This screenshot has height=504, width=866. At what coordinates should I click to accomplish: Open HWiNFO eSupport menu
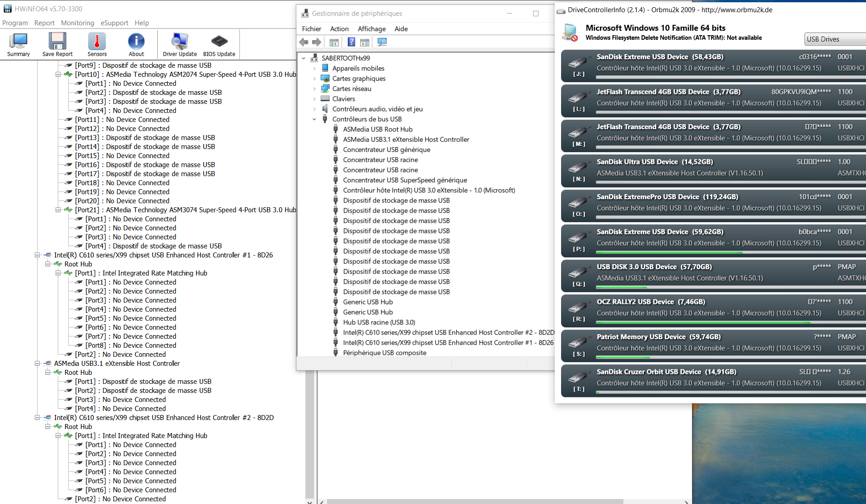(114, 23)
